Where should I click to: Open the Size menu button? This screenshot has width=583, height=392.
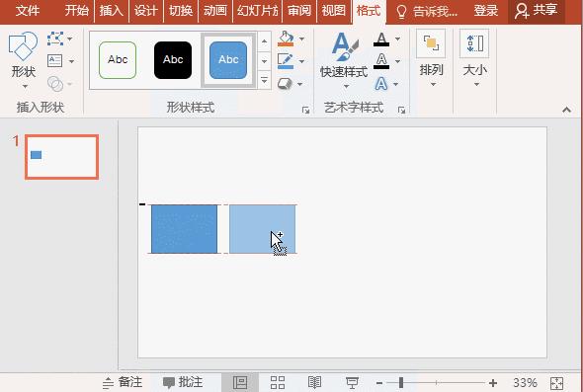(x=475, y=58)
